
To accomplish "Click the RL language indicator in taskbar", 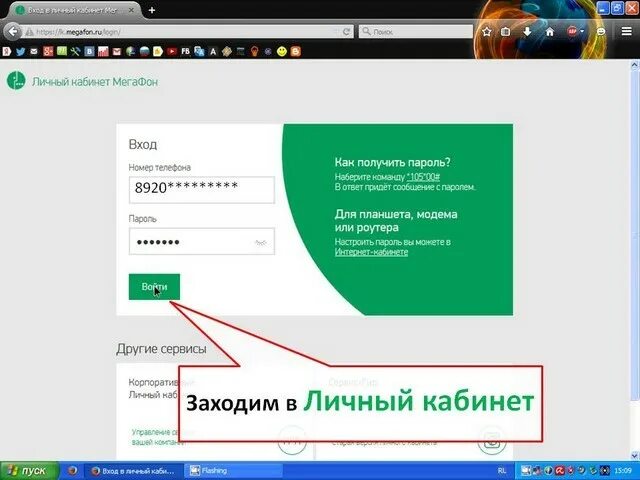I will [502, 471].
